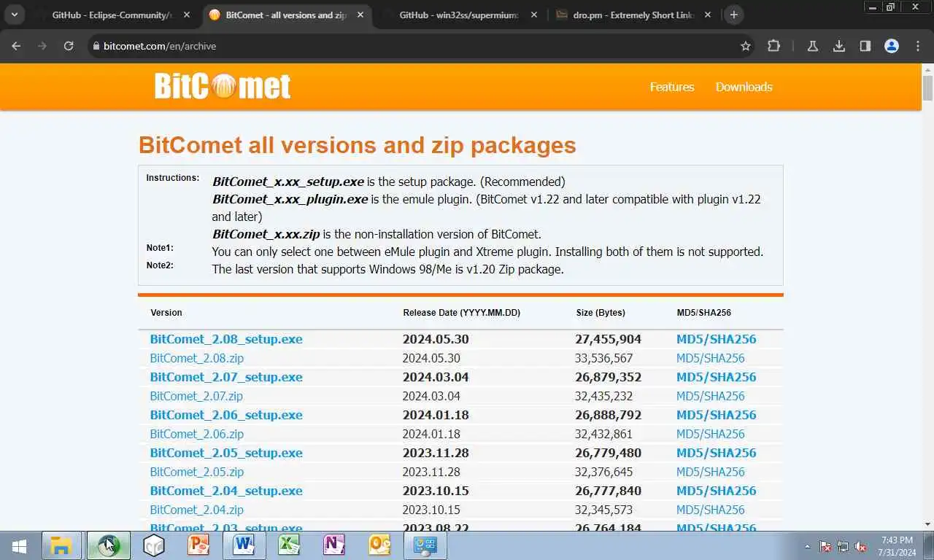
Task: Open the Action Center flag tray icon
Action: click(x=825, y=546)
